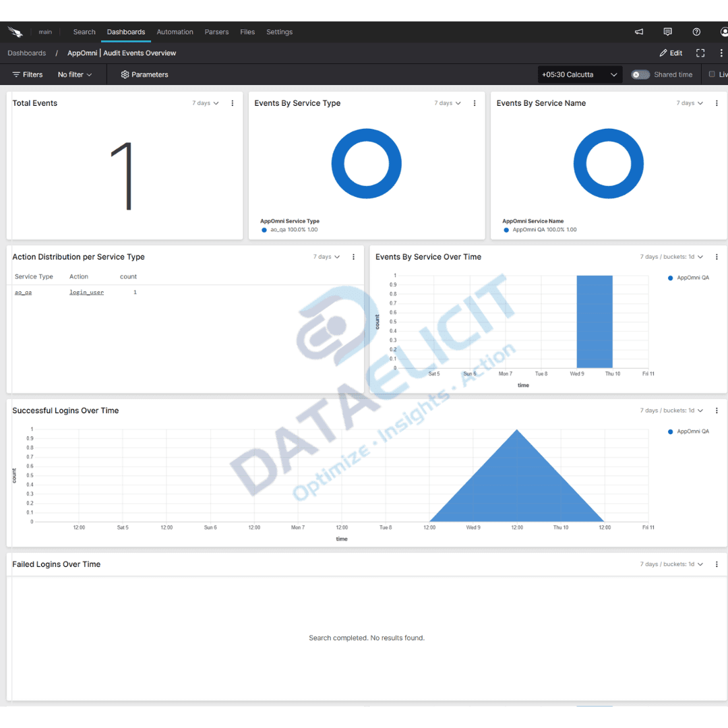Open the announcements megaphone icon

tap(638, 32)
